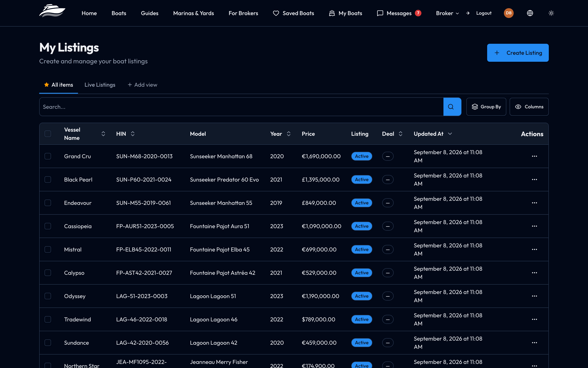Click the Logout link
This screenshot has height=368, width=588.
pyautogui.click(x=484, y=13)
